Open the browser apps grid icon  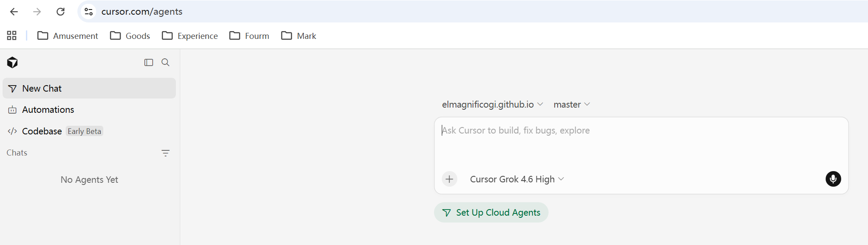[12, 35]
